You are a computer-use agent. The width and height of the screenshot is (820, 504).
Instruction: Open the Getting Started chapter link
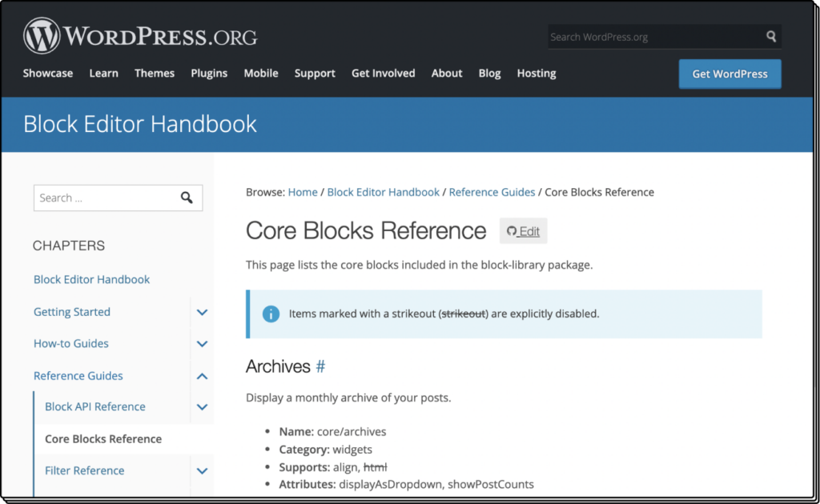point(72,312)
